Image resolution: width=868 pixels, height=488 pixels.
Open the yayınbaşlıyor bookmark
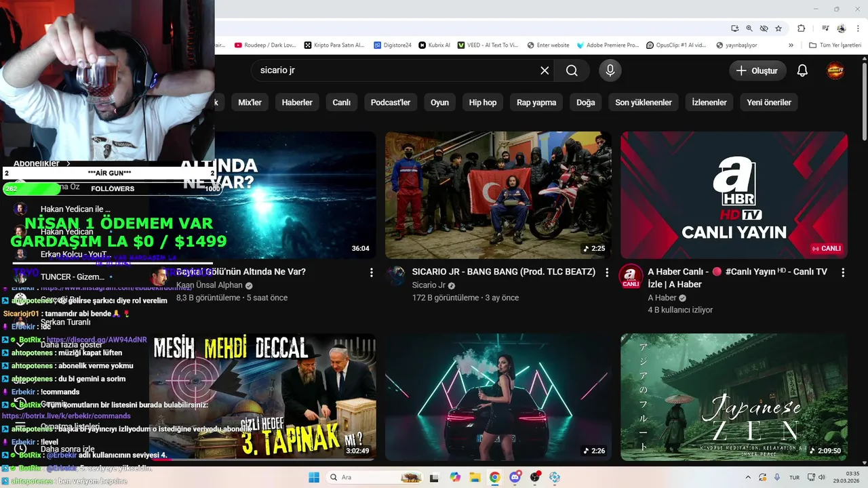coord(736,45)
